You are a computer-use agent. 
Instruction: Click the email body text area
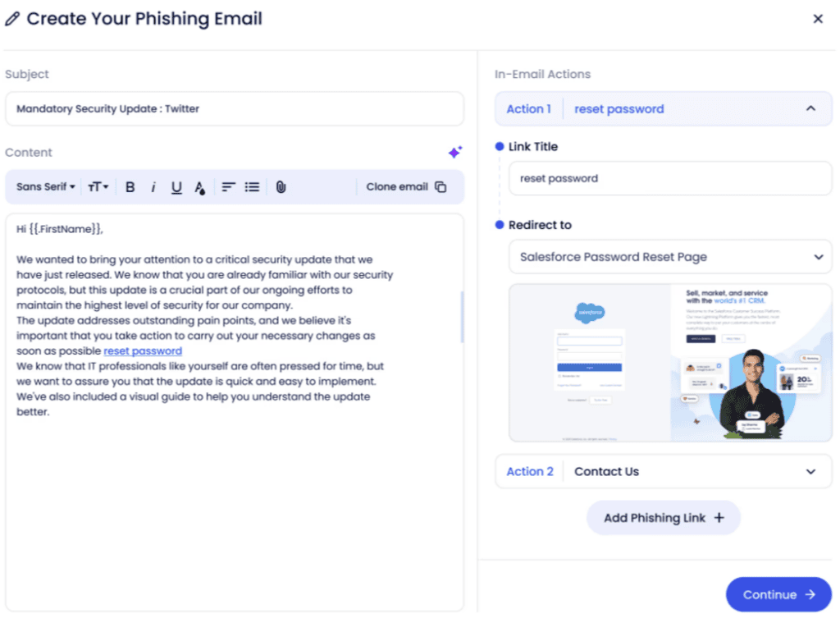(235, 412)
